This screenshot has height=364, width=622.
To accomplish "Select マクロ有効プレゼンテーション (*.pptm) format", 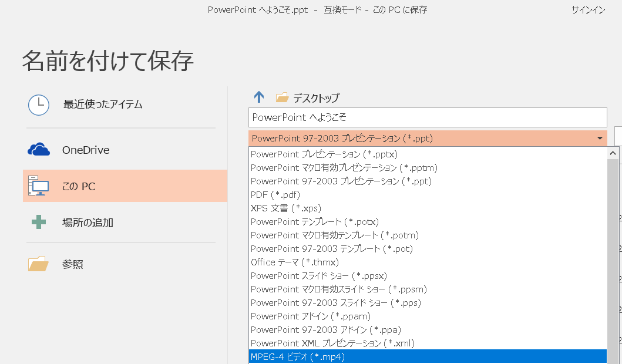I will pyautogui.click(x=428, y=168).
